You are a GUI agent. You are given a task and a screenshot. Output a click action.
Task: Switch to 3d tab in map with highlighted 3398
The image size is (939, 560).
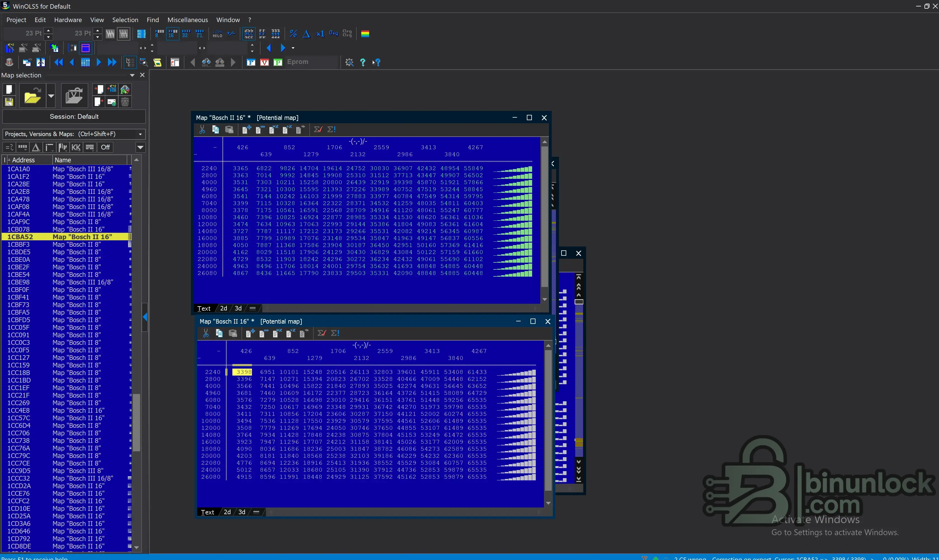[x=242, y=512]
